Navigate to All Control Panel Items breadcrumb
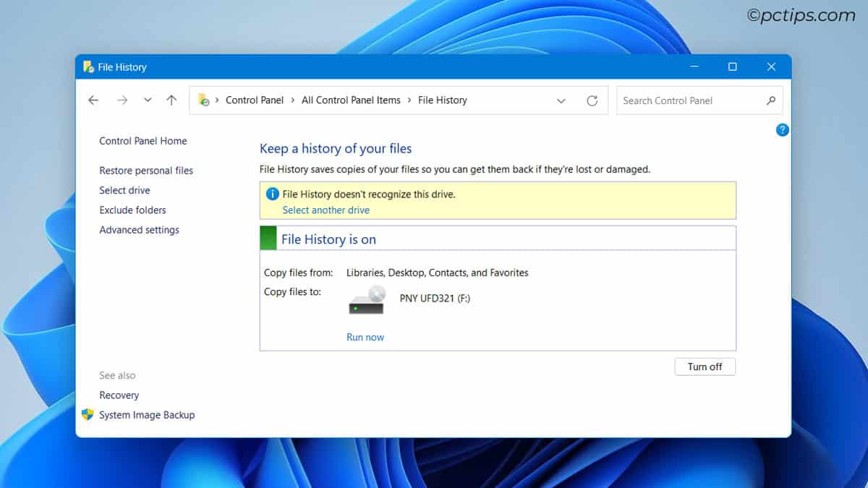This screenshot has width=868, height=488. (x=351, y=100)
